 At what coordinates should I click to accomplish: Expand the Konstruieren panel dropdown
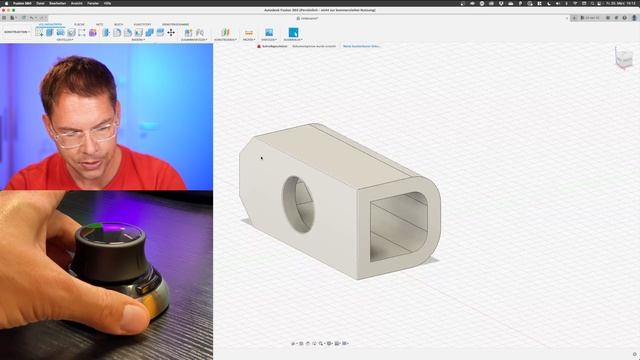[225, 40]
